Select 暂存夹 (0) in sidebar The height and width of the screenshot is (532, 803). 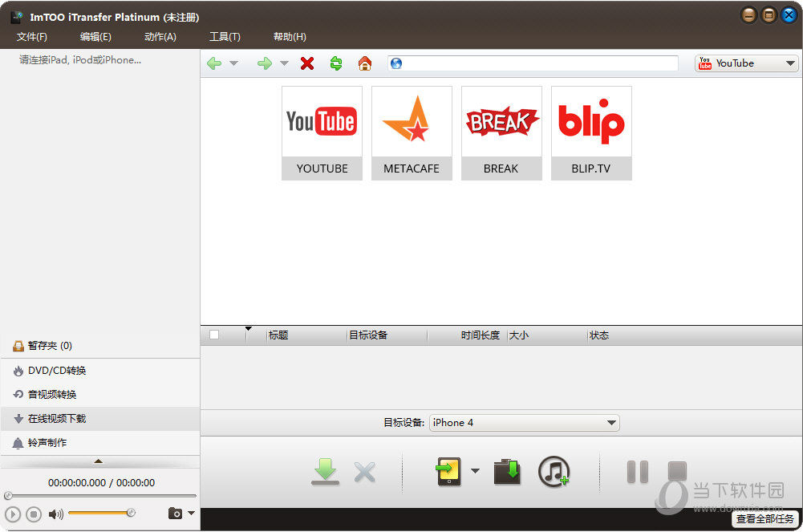[99, 346]
